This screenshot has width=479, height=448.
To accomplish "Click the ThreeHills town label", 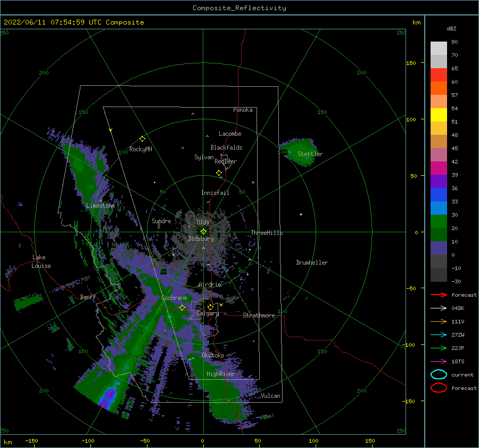I will pyautogui.click(x=267, y=233).
